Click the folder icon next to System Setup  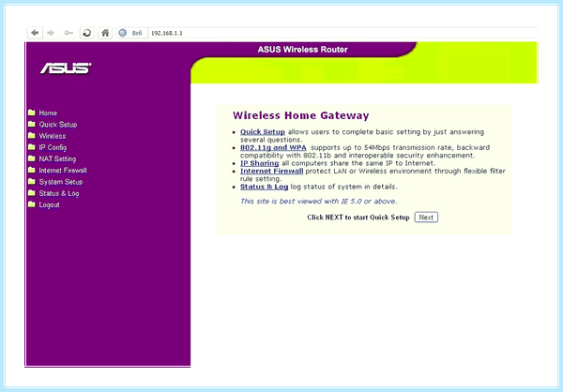pos(32,182)
